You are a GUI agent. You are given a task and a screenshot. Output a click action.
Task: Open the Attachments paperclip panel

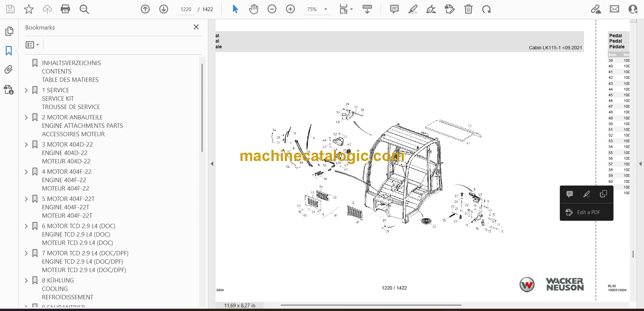point(9,69)
